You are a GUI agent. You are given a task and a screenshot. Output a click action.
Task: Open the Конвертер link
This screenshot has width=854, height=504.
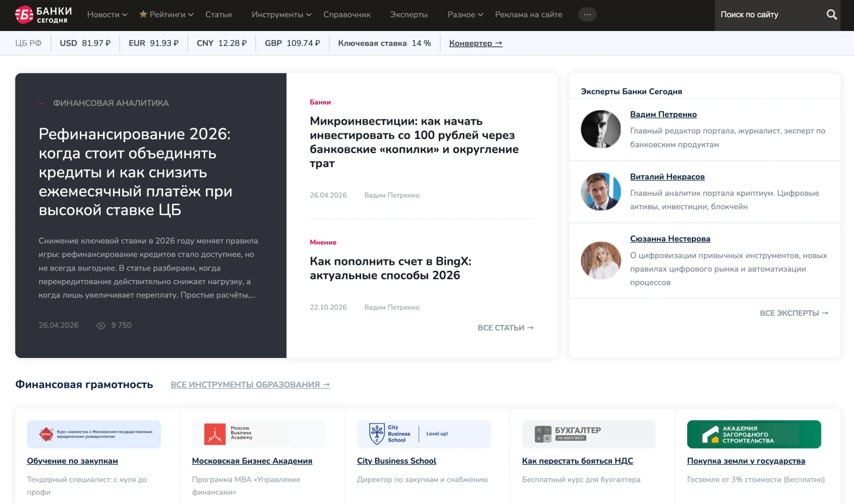tap(475, 43)
